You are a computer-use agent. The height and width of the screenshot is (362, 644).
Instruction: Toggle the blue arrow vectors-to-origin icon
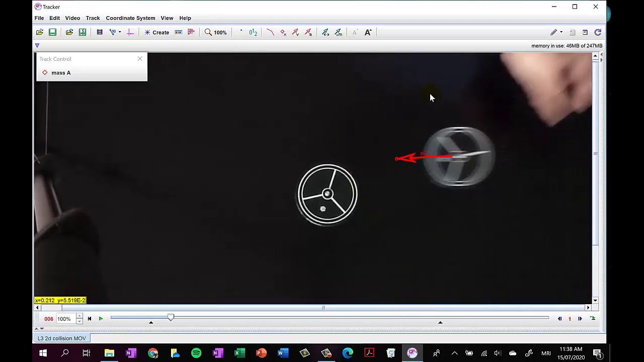326,32
